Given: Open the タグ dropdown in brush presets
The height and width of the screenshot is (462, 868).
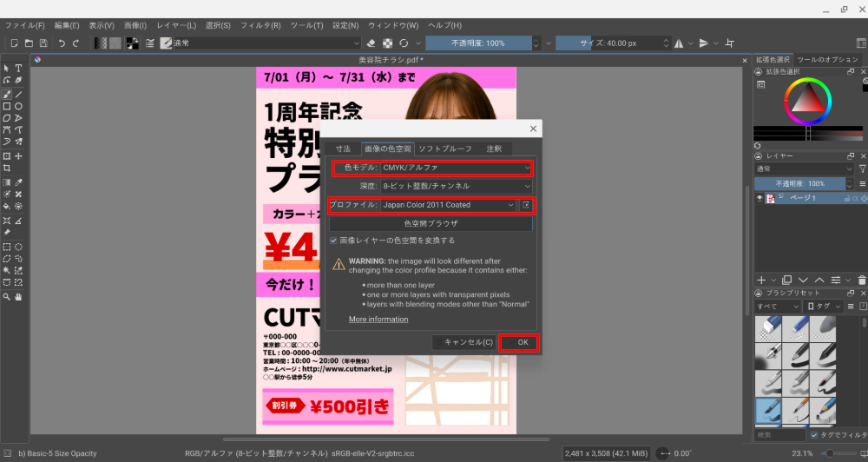Looking at the screenshot, I should (824, 306).
